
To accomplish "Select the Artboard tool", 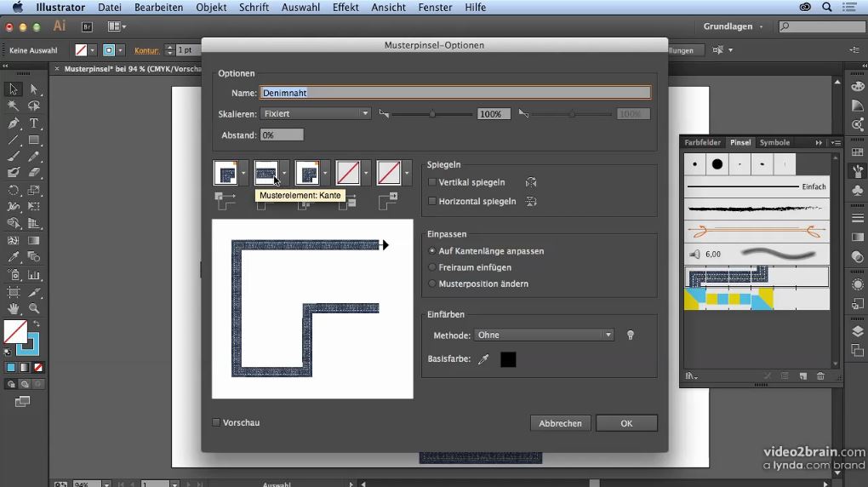I will pos(14,292).
